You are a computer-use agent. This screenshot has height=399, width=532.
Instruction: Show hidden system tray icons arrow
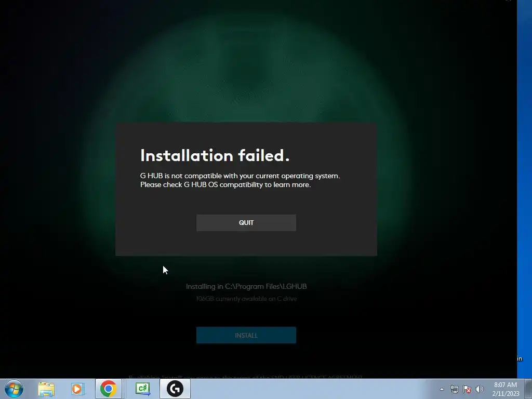tap(442, 389)
